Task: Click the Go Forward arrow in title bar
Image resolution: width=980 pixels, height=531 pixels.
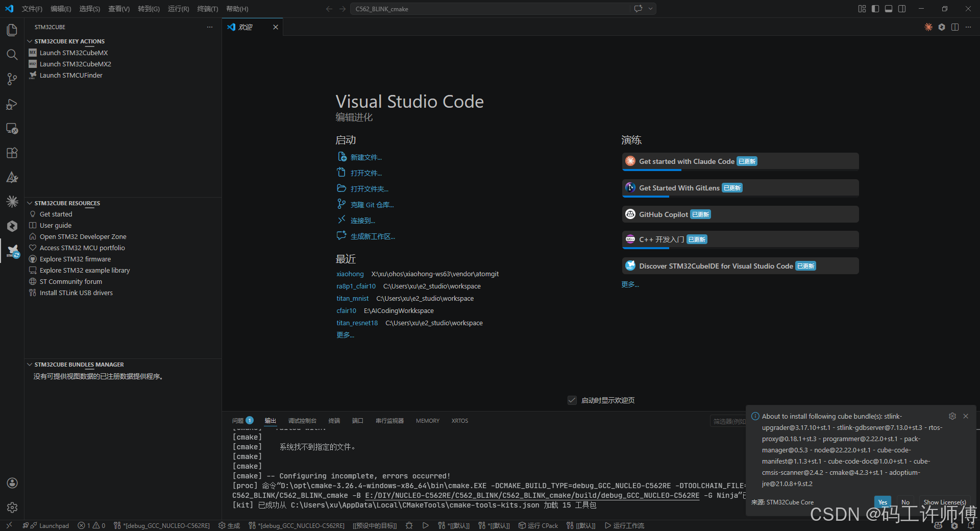Action: point(342,9)
